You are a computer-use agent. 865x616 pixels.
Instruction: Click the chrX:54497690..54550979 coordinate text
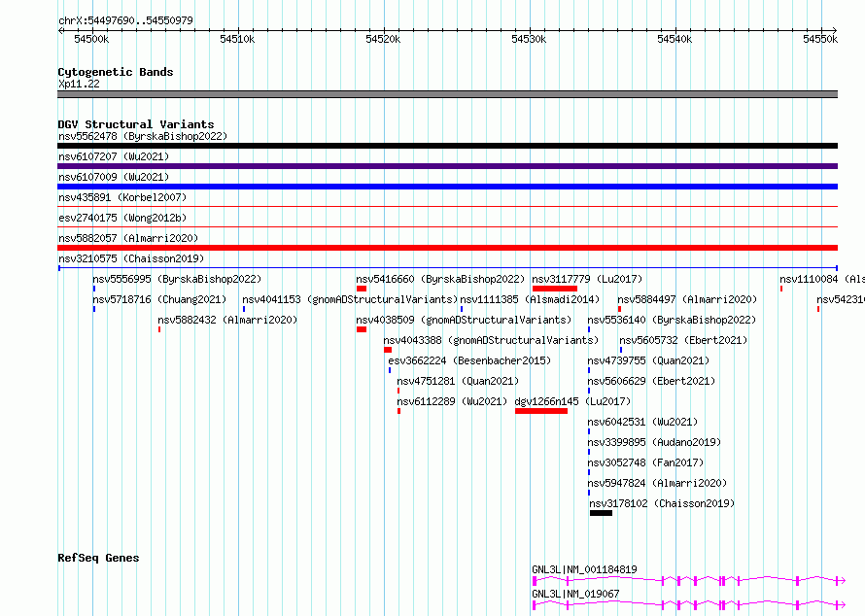point(125,20)
